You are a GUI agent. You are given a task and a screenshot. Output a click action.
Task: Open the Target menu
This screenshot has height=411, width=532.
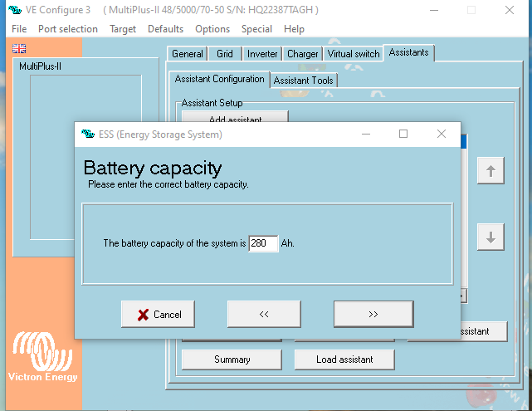click(123, 29)
